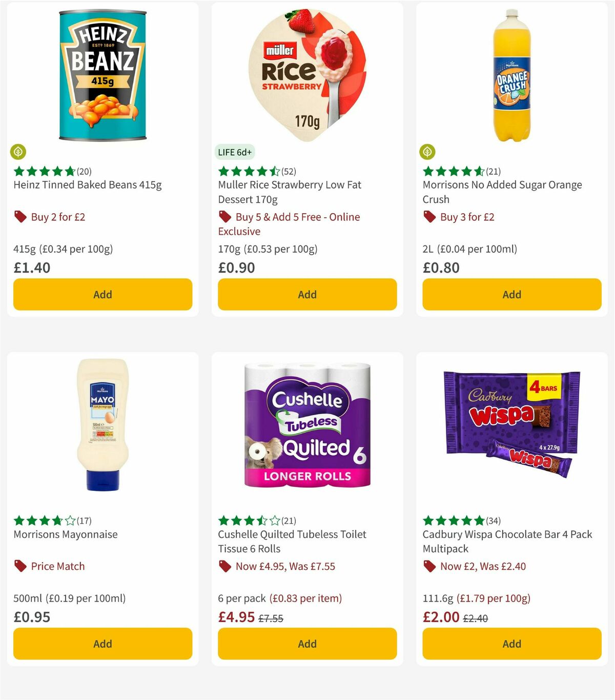This screenshot has height=700, width=615.
Task: Click the tag icon next to 'Now £4.95, Was £7.55'
Action: pyautogui.click(x=225, y=566)
